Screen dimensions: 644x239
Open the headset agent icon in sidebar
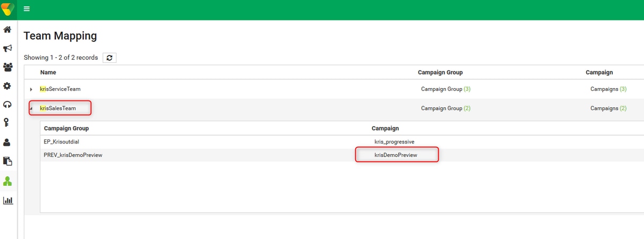[x=8, y=105]
